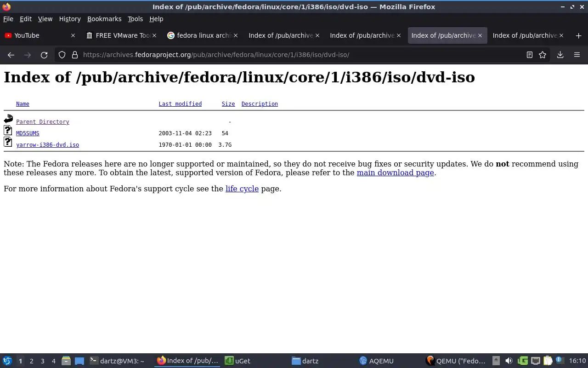
Task: Open the tracking protection shield icon
Action: pyautogui.click(x=62, y=55)
